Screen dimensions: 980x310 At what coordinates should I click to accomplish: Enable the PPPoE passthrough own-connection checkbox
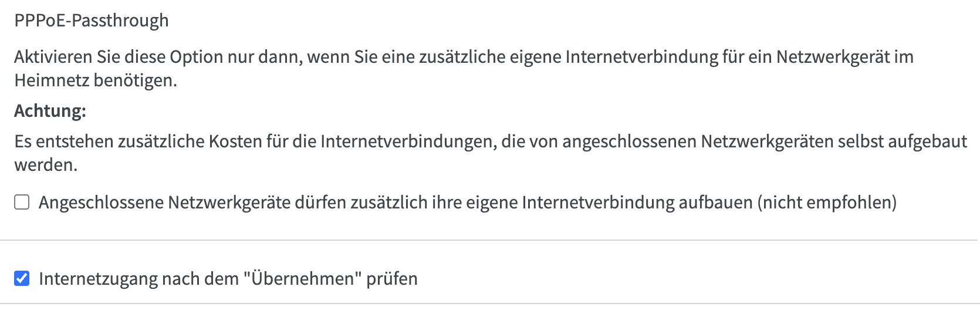click(22, 203)
